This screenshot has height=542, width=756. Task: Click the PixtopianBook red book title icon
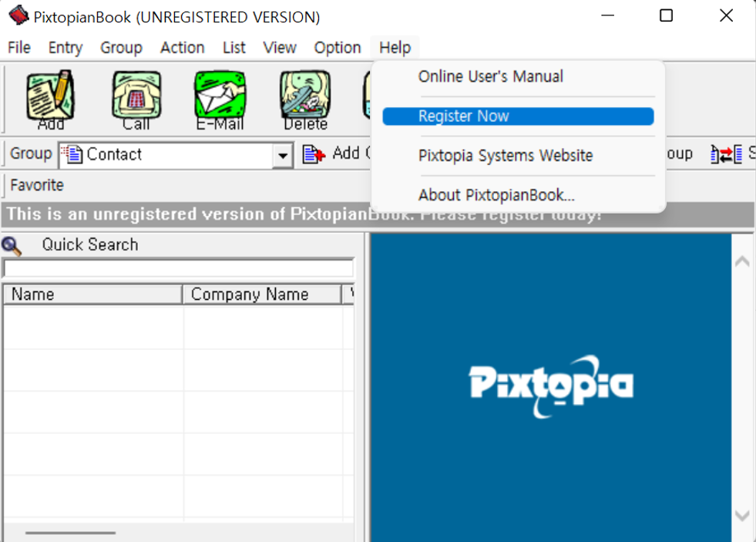(x=18, y=15)
